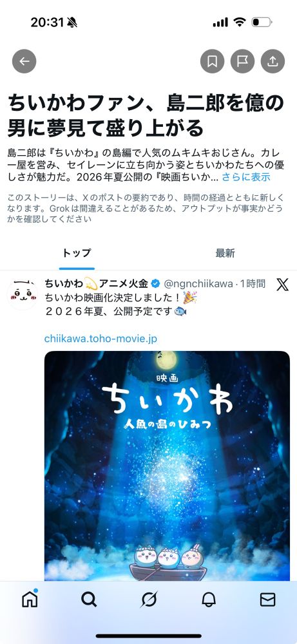Open share sheet via upload icon
The image size is (297, 644).
(x=273, y=61)
